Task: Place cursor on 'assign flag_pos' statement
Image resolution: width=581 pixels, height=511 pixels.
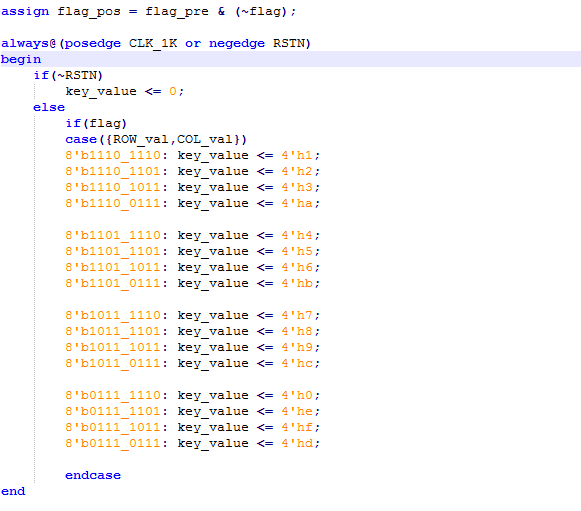Action: (148, 11)
